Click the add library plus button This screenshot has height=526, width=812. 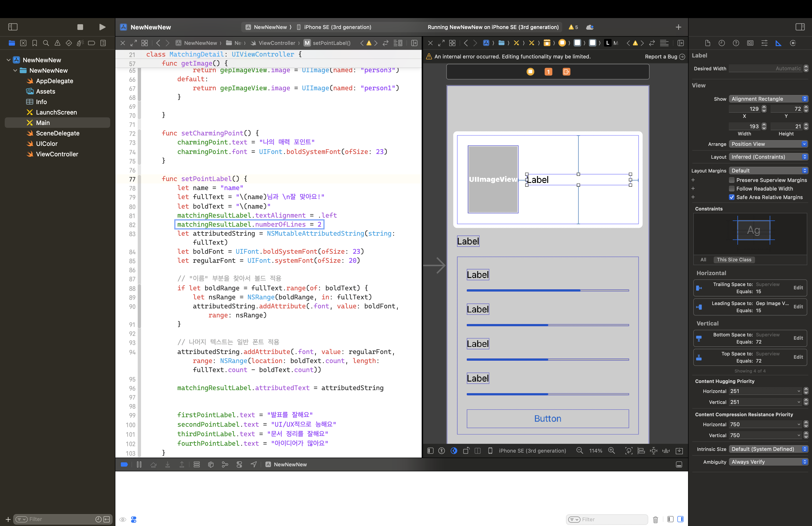678,27
